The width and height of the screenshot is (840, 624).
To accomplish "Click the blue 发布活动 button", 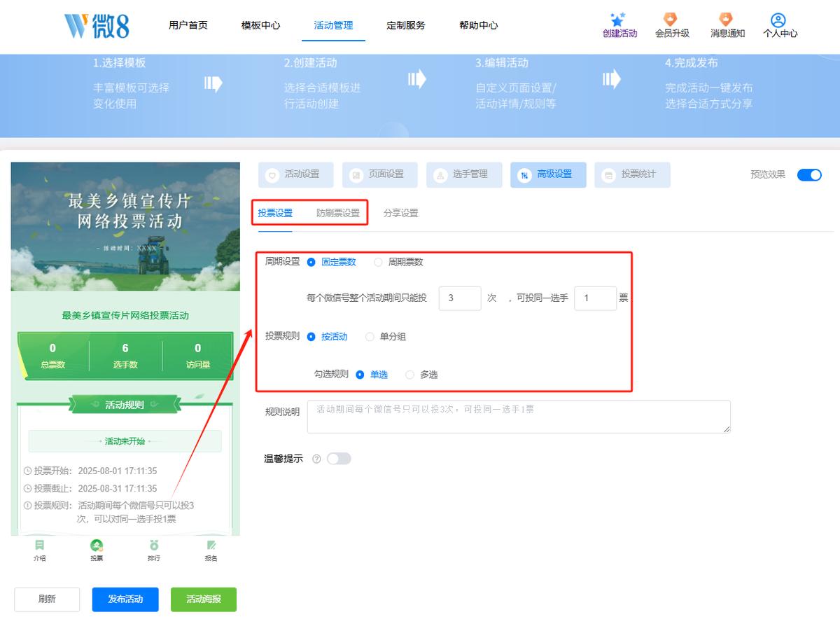I will (125, 599).
